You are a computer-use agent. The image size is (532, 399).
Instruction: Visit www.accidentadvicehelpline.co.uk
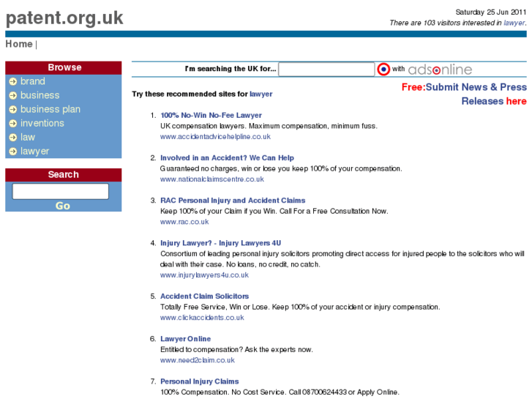coord(215,136)
